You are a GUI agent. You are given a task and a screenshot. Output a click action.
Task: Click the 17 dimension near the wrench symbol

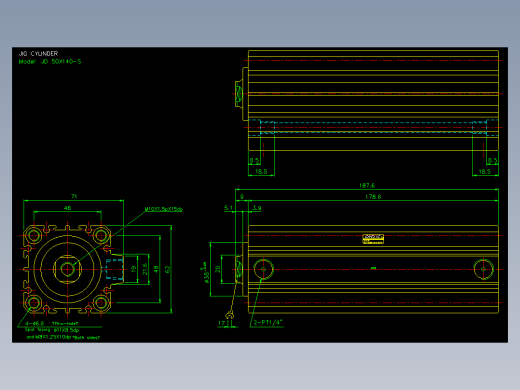(222, 323)
